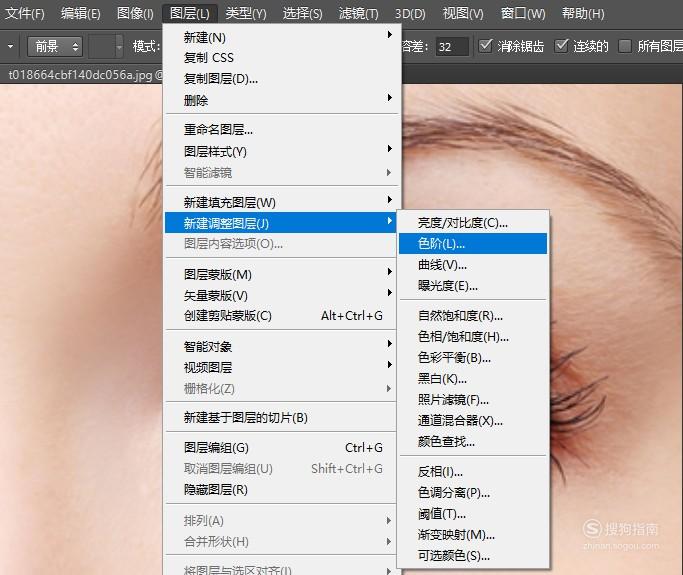Viewport: 683px width, 575px height.
Task: Select 渐变映射(M)... adjustment
Action: 473,534
